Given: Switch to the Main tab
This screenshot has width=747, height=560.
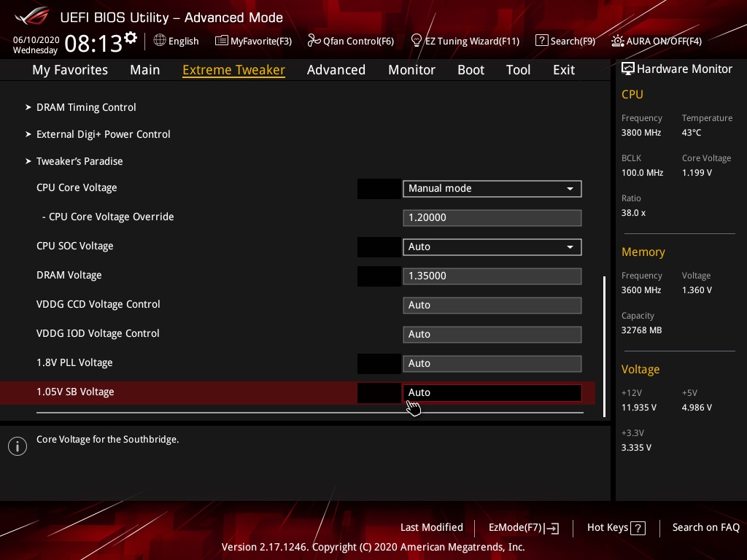Looking at the screenshot, I should pos(145,70).
